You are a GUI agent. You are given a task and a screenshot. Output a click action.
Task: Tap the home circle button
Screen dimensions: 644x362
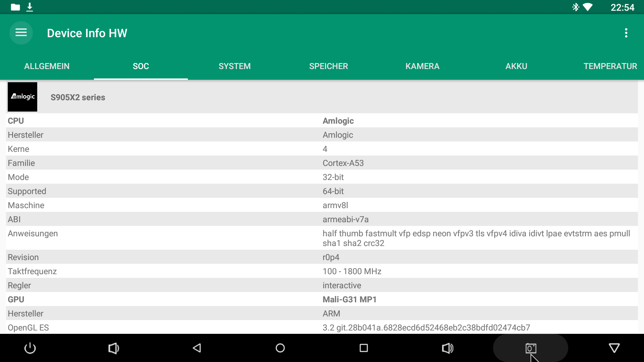[280, 348]
